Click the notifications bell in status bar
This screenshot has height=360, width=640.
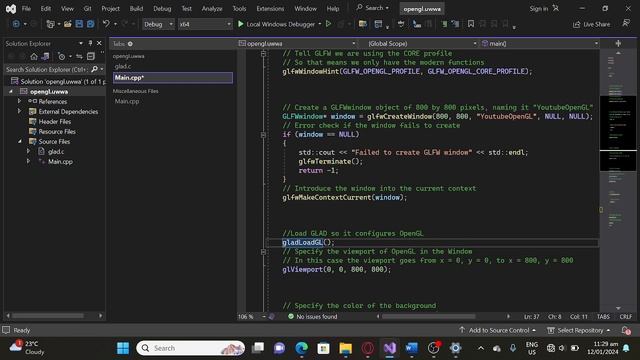[x=626, y=330]
